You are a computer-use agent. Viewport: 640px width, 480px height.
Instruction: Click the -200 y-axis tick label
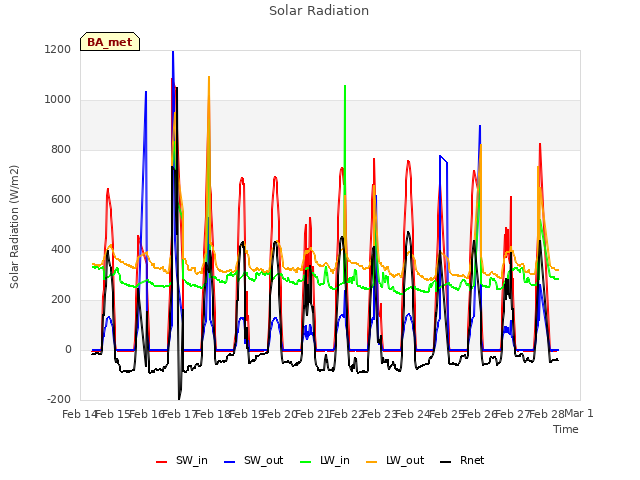pyautogui.click(x=59, y=400)
